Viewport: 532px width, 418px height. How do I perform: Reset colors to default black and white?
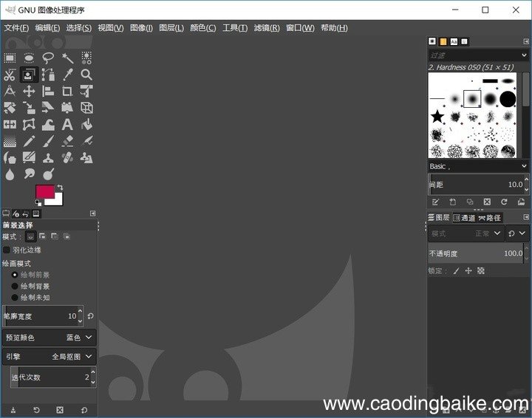tap(38, 203)
